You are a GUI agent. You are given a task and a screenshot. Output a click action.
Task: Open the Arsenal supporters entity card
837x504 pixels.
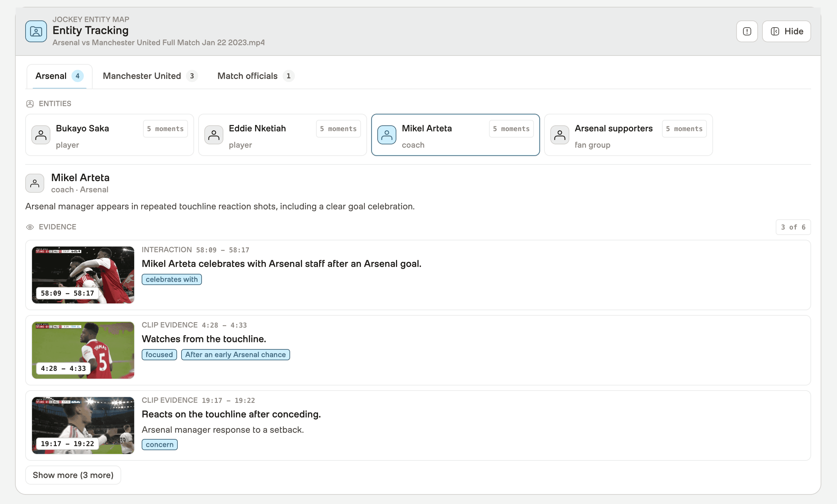coord(629,135)
